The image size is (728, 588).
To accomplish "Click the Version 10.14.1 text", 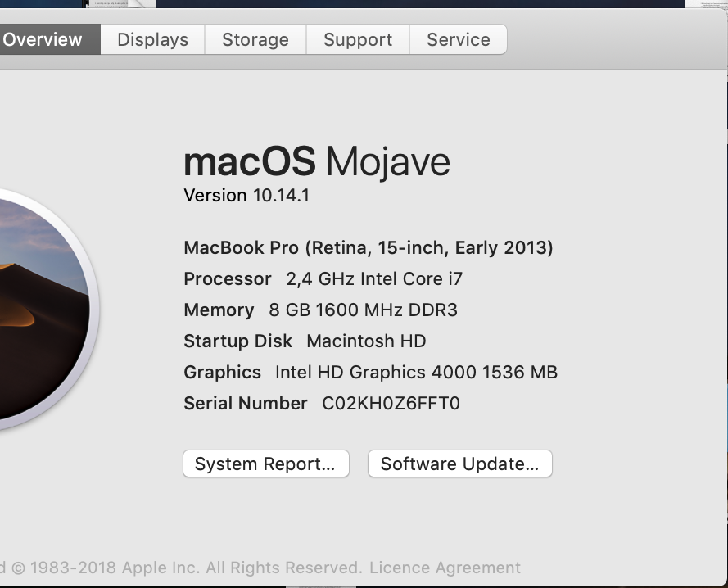I will (246, 196).
